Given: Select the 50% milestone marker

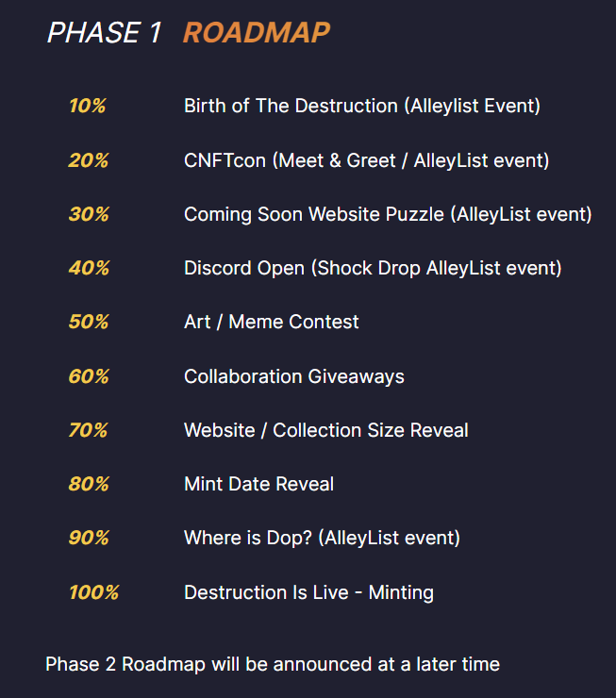Looking at the screenshot, I should 89,322.
